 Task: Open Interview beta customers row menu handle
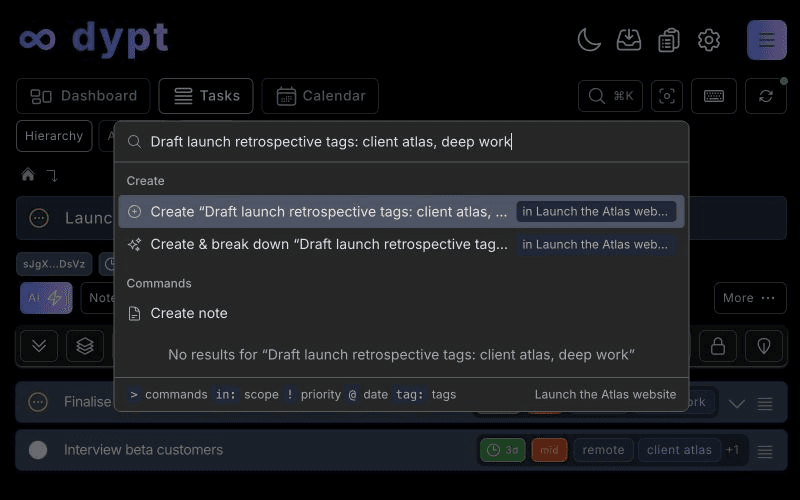pos(765,452)
